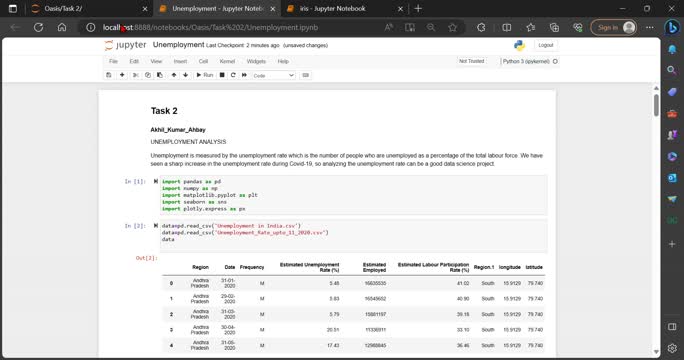This screenshot has height=360, width=684.
Task: Cut the selected cells with the scissors icon
Action: [136, 75]
